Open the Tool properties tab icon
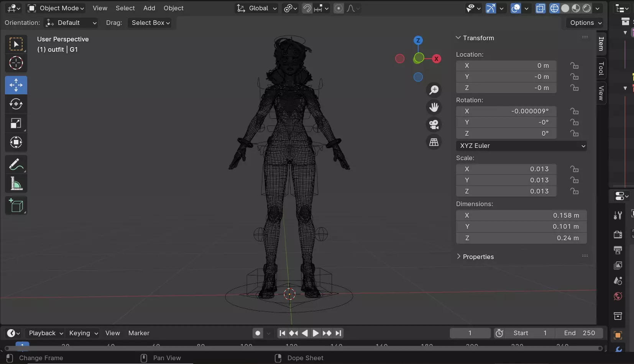 tap(618, 215)
